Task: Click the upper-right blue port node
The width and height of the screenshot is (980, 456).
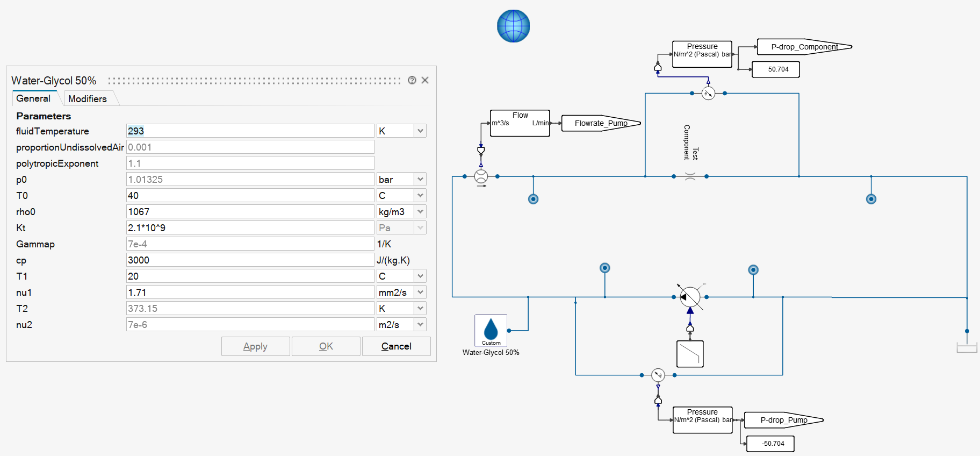Action: (871, 199)
